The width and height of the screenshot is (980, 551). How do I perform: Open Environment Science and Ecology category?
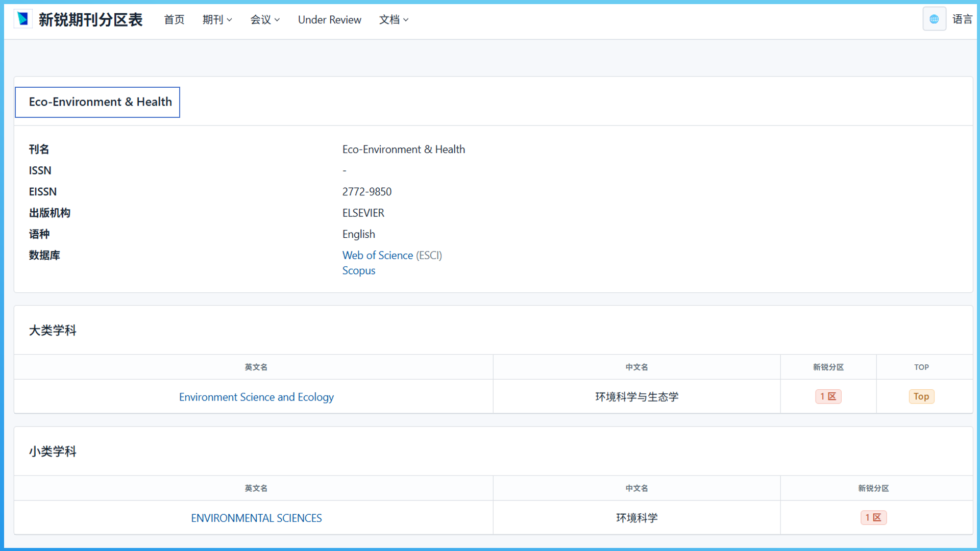click(256, 397)
